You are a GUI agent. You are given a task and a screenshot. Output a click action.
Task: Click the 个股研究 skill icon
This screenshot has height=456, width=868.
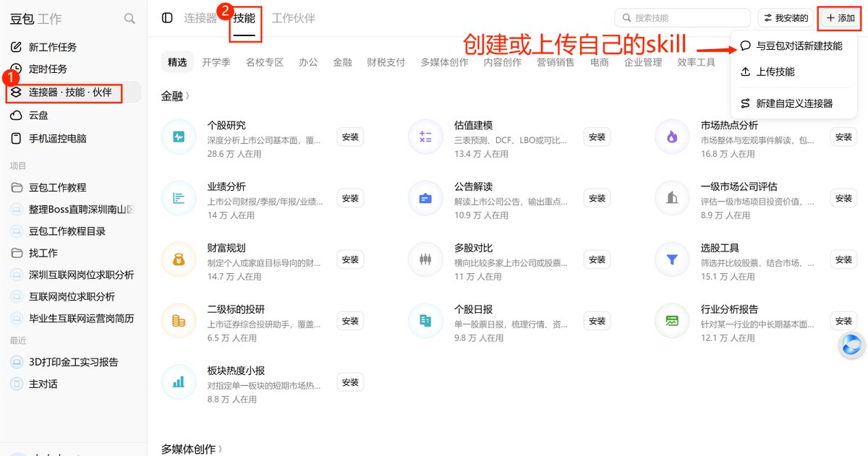point(179,137)
